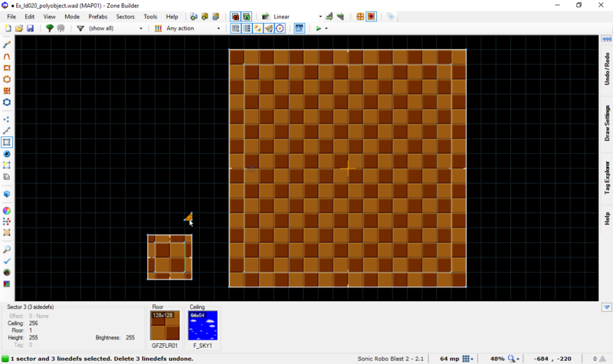The height and width of the screenshot is (364, 613).
Task: Open the Undo / Redo side panel
Action: 606,70
